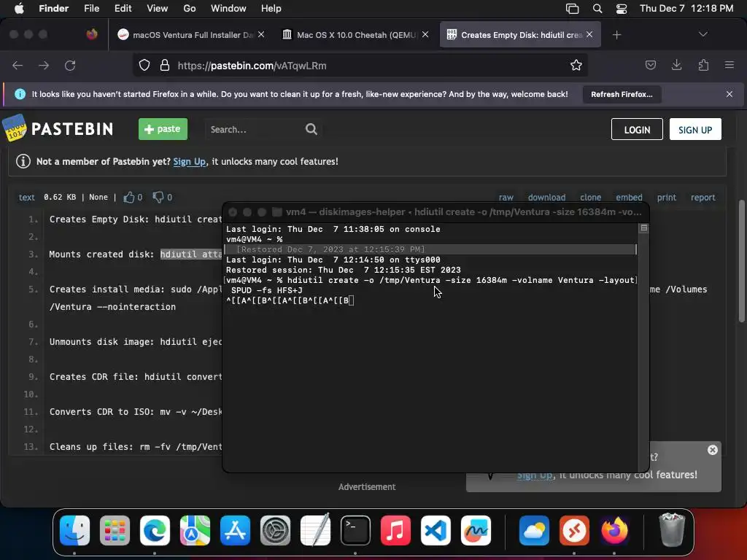
Task: Open System Settings from the Dock
Action: (275, 531)
